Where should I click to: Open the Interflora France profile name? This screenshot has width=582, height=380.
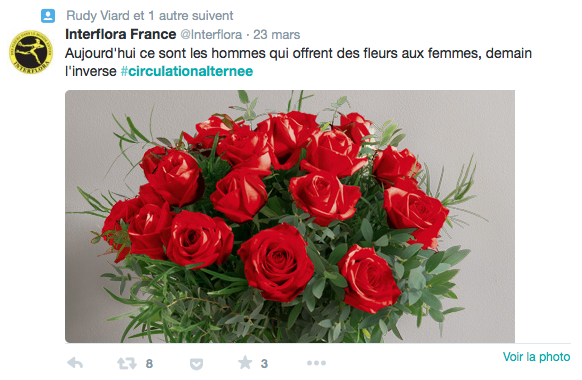(x=121, y=34)
